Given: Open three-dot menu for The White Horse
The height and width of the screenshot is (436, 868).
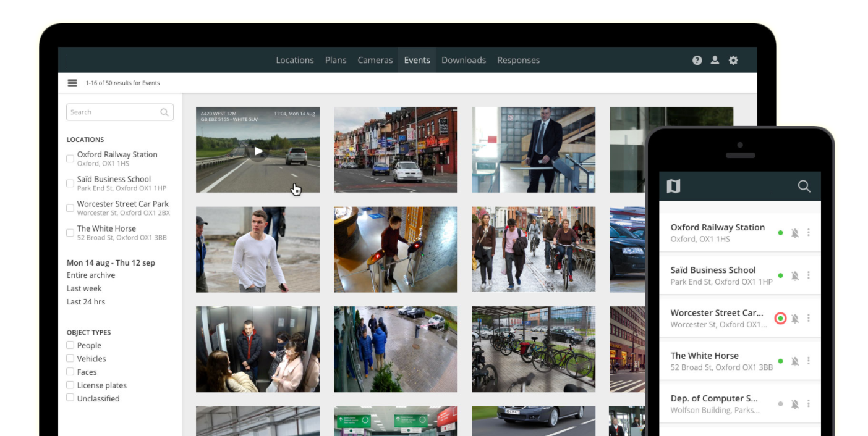Looking at the screenshot, I should point(809,361).
